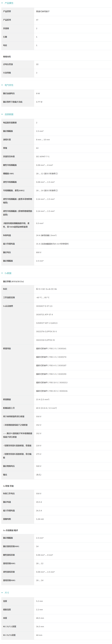This screenshot has height=644, width=112.
Task: Select the max load current value starting 31 A
Action: 52,244
